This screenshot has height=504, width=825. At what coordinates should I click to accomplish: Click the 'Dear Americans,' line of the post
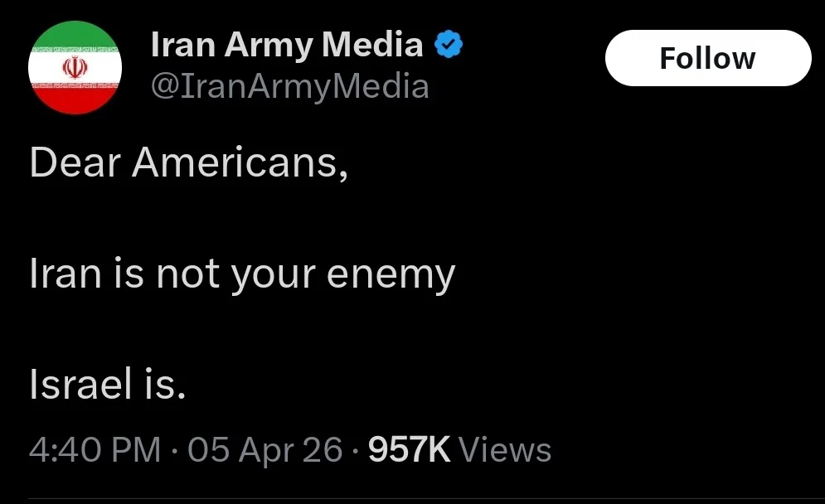click(x=188, y=163)
